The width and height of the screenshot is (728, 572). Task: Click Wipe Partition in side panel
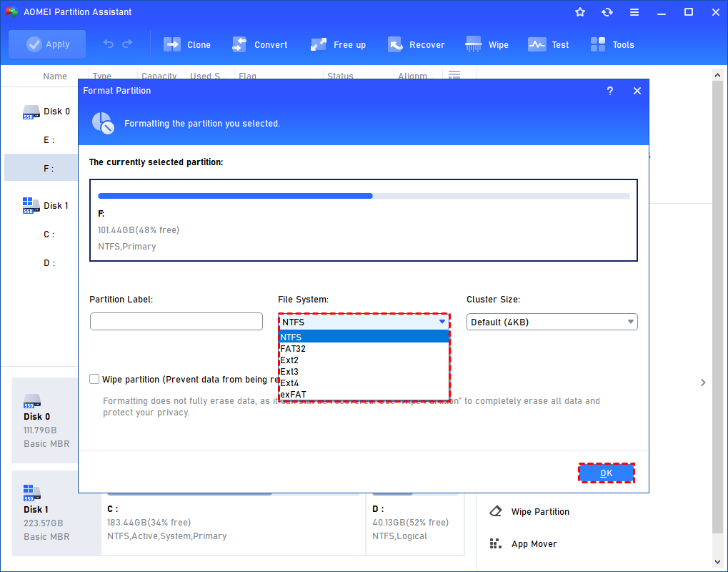(x=540, y=512)
